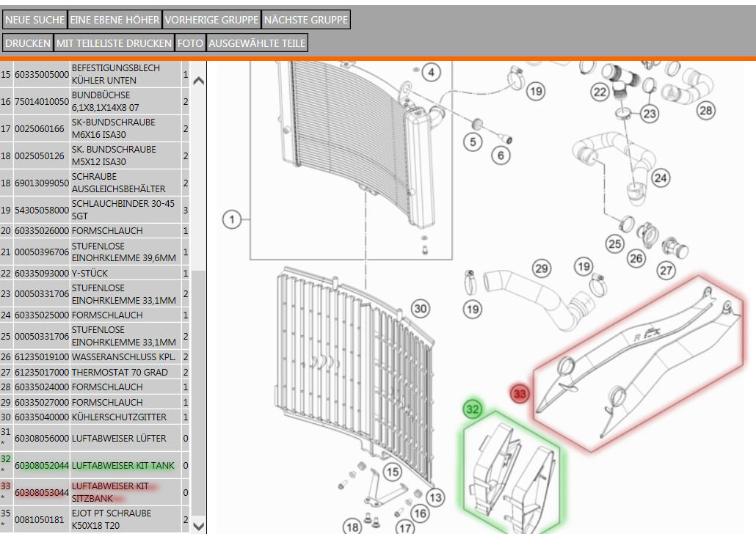The height and width of the screenshot is (534, 756).
Task: Open VORHERIGE GRUPPE
Action: tap(211, 20)
